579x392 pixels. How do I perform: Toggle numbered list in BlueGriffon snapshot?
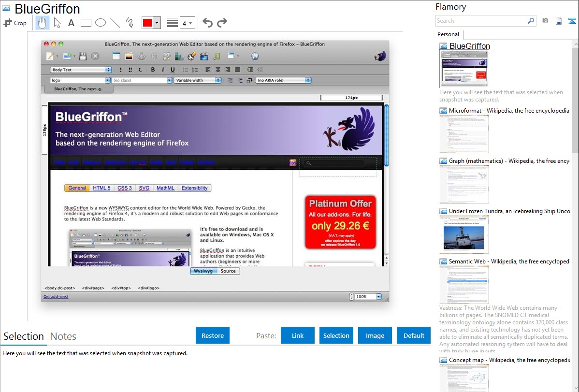pyautogui.click(x=195, y=70)
